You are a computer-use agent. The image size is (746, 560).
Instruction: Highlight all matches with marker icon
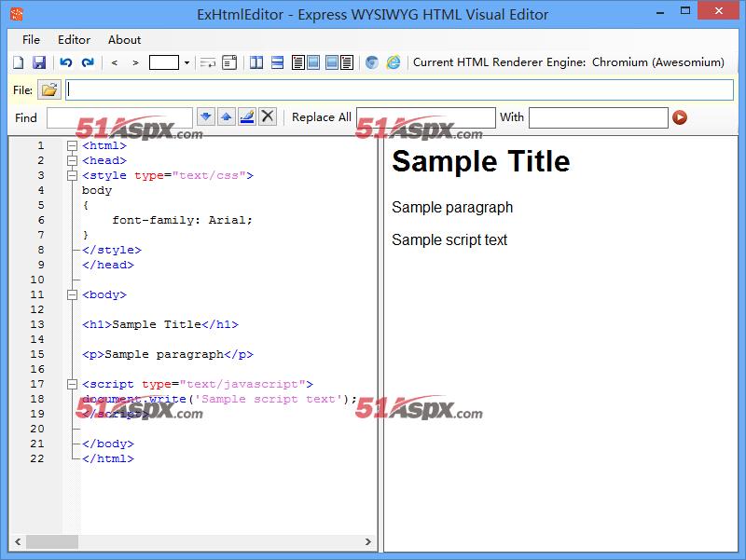(247, 116)
